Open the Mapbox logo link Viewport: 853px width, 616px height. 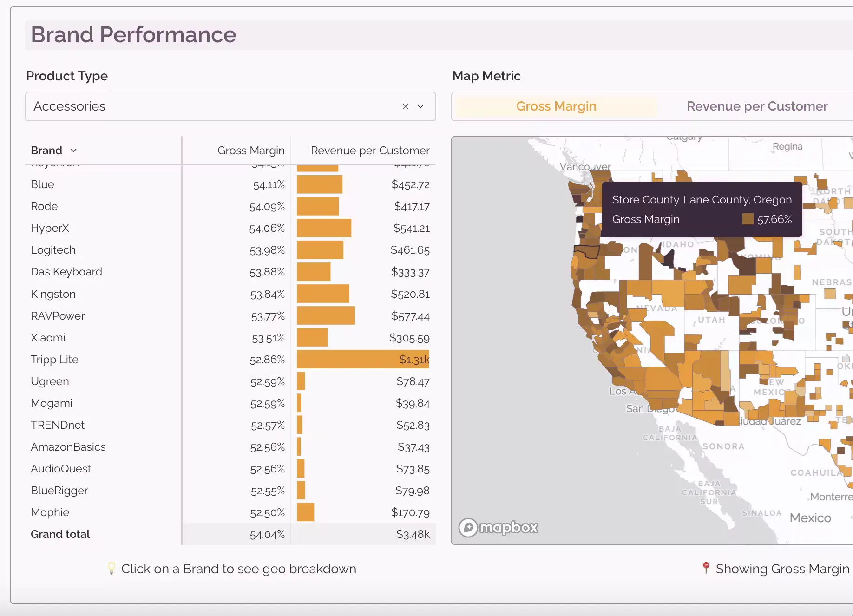tap(499, 527)
